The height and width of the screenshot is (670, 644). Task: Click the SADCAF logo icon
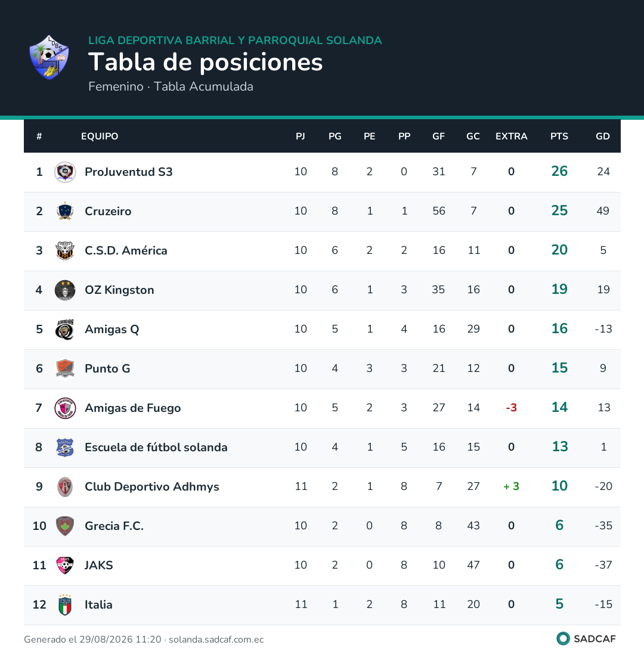pyautogui.click(x=563, y=639)
